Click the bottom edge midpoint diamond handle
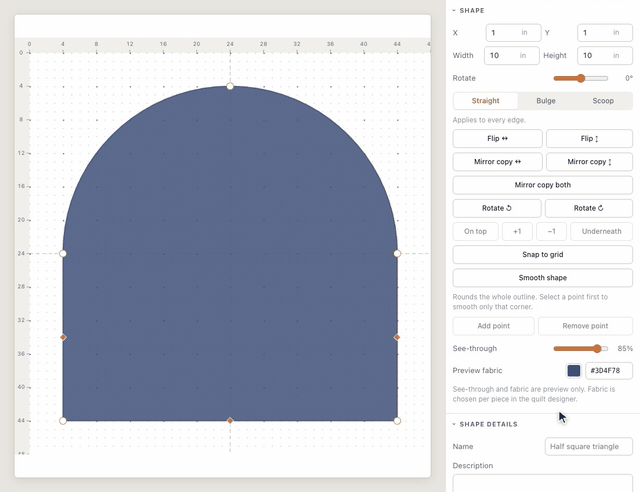640x492 pixels. pos(230,421)
